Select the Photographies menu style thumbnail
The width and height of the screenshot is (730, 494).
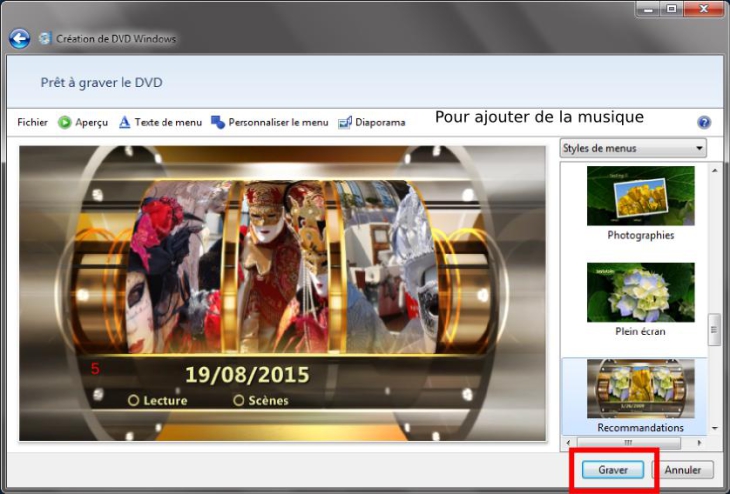click(x=641, y=196)
